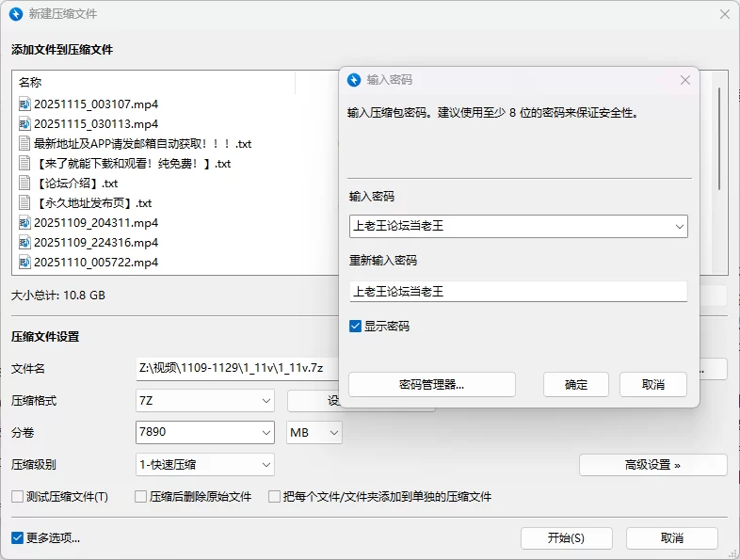Click the app logo in 输入密码 title bar

coord(354,80)
